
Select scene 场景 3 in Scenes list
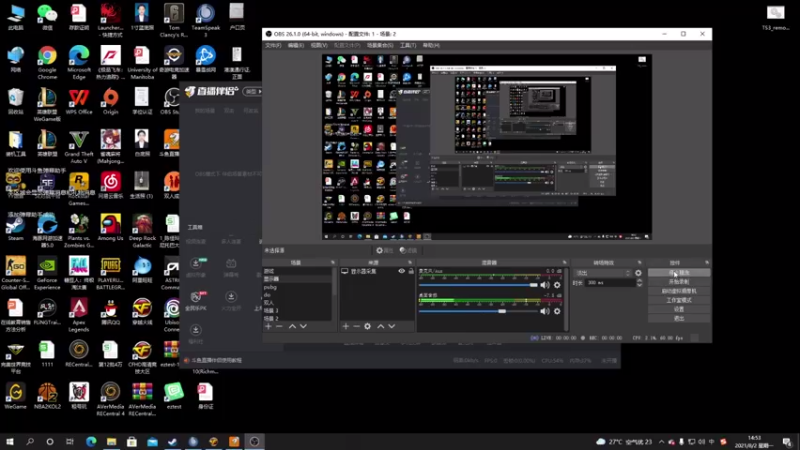(297, 310)
